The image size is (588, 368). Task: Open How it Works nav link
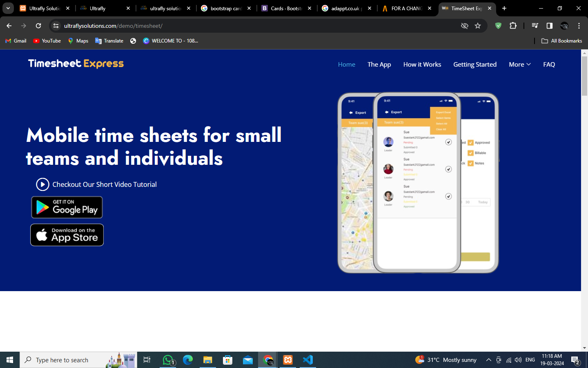(x=422, y=65)
